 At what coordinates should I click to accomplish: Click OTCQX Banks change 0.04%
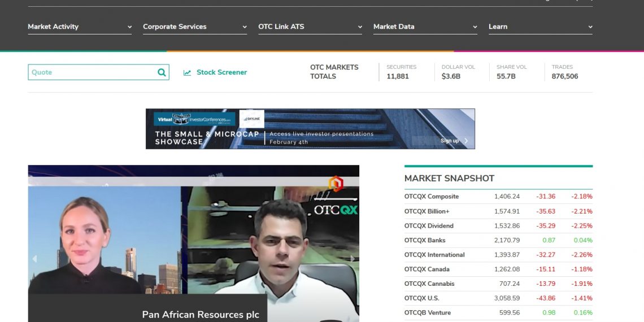(583, 240)
